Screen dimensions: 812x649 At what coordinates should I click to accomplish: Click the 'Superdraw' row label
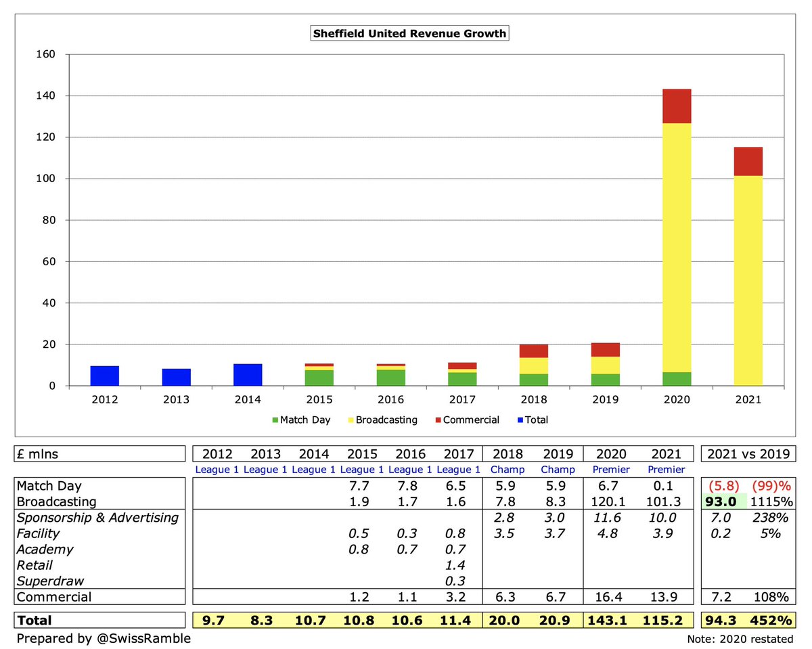pyautogui.click(x=50, y=581)
